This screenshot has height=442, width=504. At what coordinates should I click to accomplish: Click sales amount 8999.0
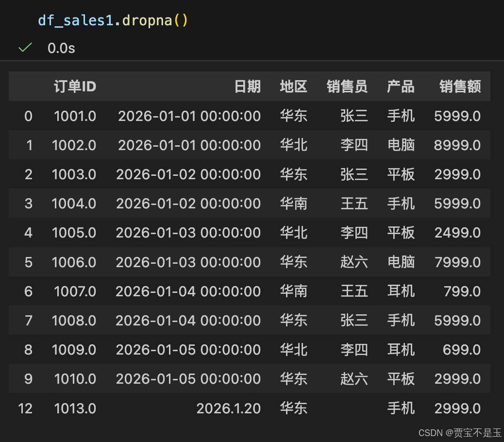457,145
